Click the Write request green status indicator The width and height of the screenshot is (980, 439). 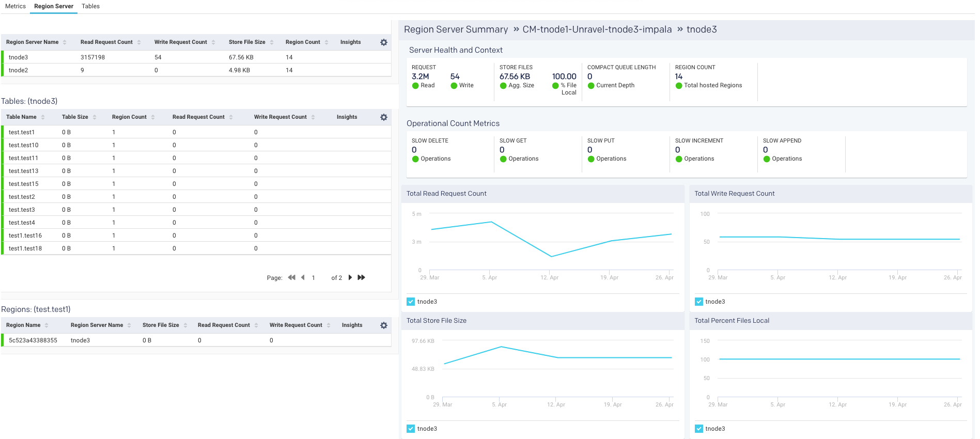(454, 86)
